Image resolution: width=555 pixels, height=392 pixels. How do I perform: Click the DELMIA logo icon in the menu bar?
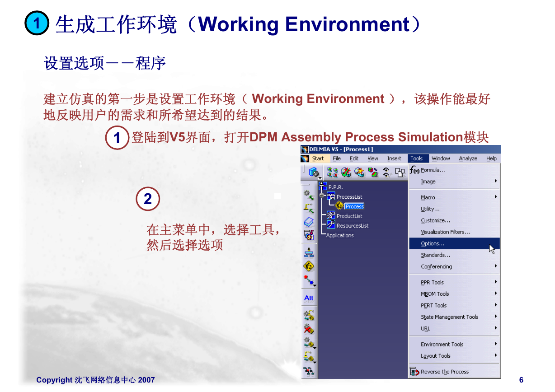[x=305, y=159]
